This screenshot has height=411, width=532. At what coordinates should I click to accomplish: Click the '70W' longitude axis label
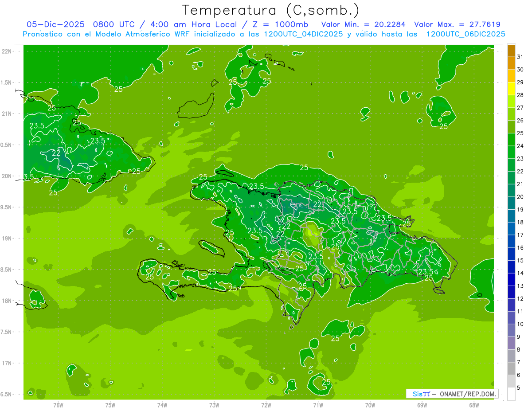[370, 405]
